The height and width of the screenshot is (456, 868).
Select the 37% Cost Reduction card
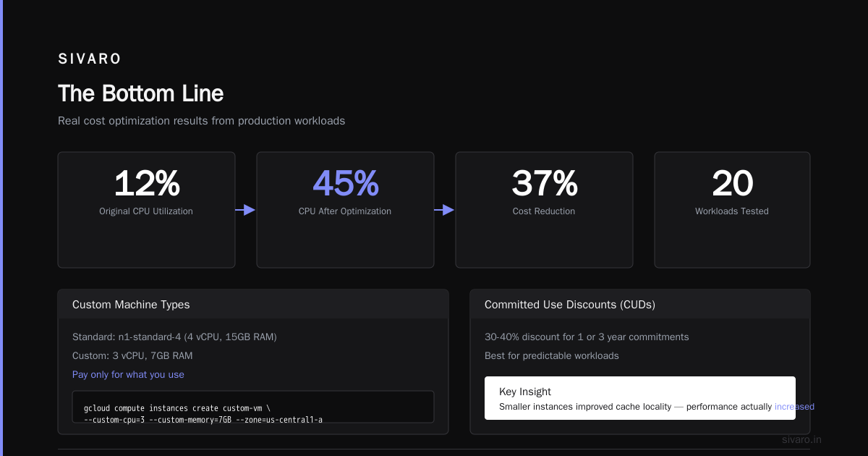[544, 210]
